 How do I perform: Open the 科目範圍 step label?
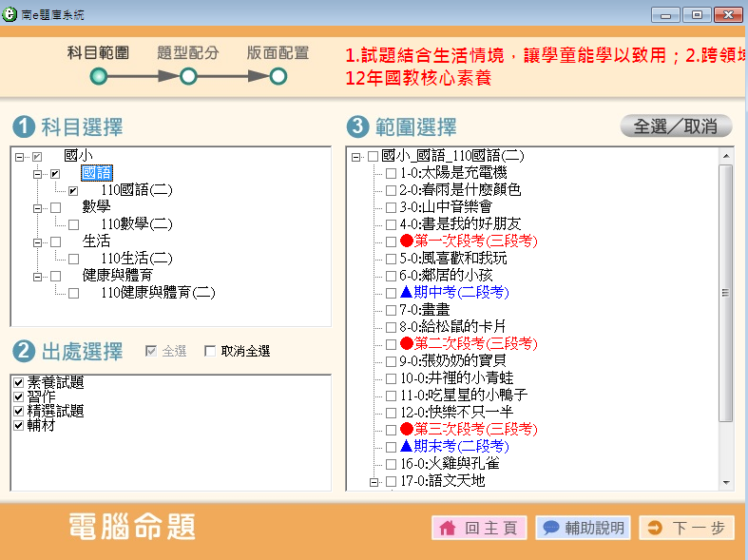98,52
